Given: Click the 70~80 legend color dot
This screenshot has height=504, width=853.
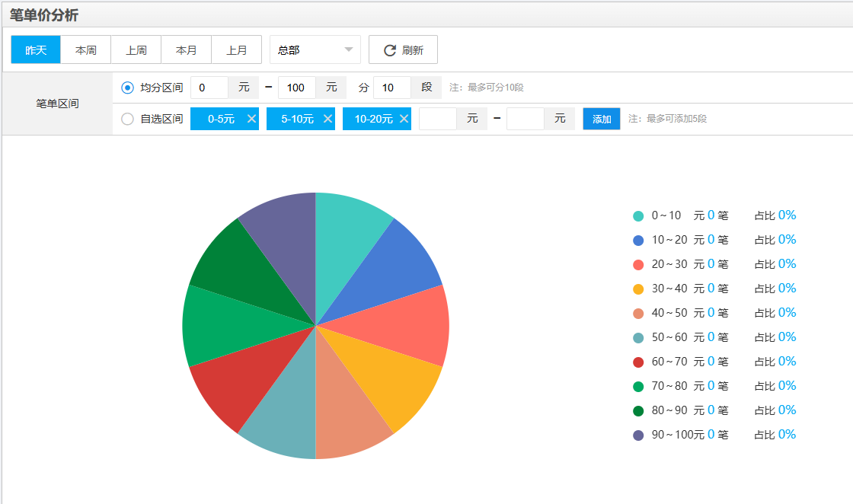Looking at the screenshot, I should tap(638, 387).
